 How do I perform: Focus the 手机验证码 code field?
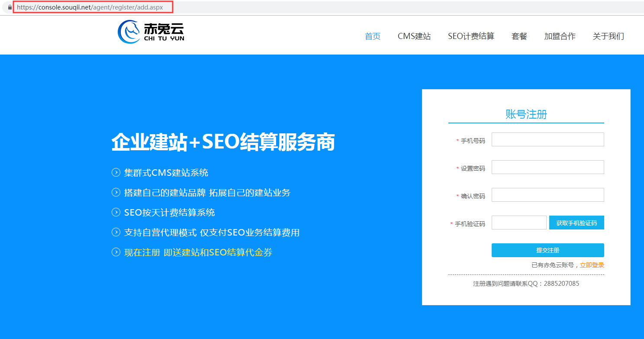[519, 223]
